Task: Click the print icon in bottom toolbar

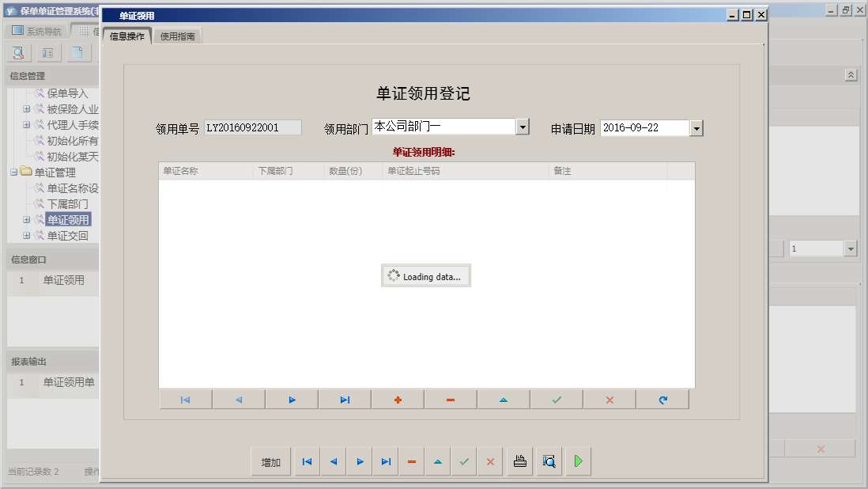Action: pyautogui.click(x=520, y=461)
